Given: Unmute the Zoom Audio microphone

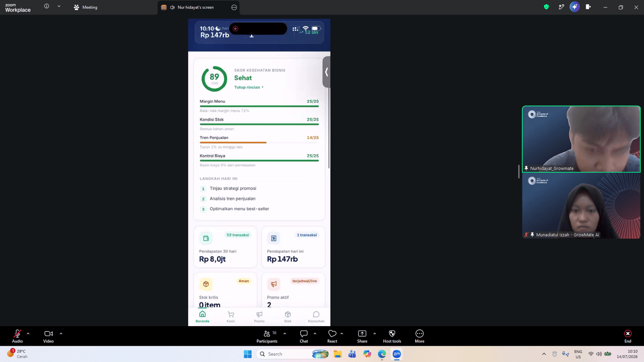Looking at the screenshot, I should (x=17, y=336).
